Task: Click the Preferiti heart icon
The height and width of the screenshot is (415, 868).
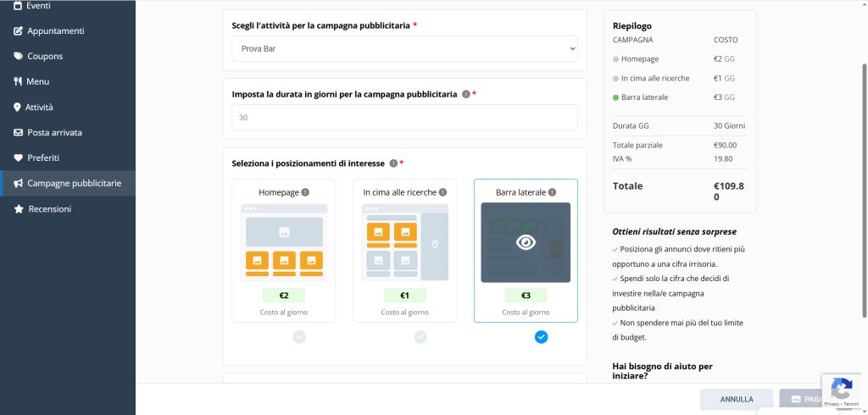Action: (x=18, y=158)
